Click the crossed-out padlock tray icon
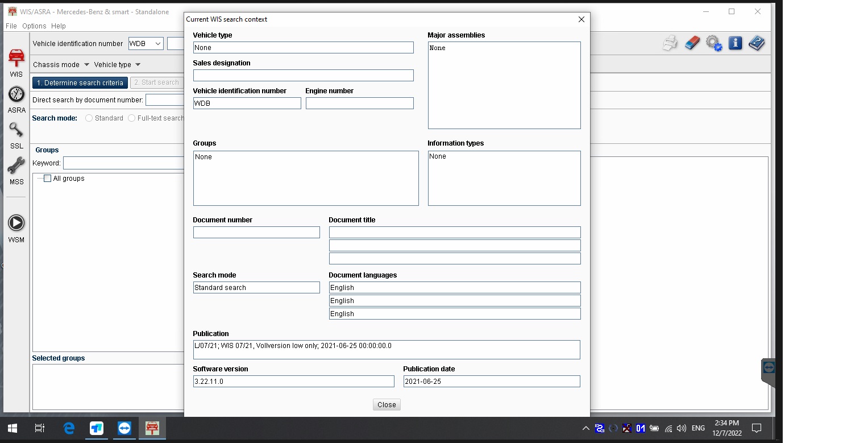Image resolution: width=868 pixels, height=443 pixels. coord(626,428)
